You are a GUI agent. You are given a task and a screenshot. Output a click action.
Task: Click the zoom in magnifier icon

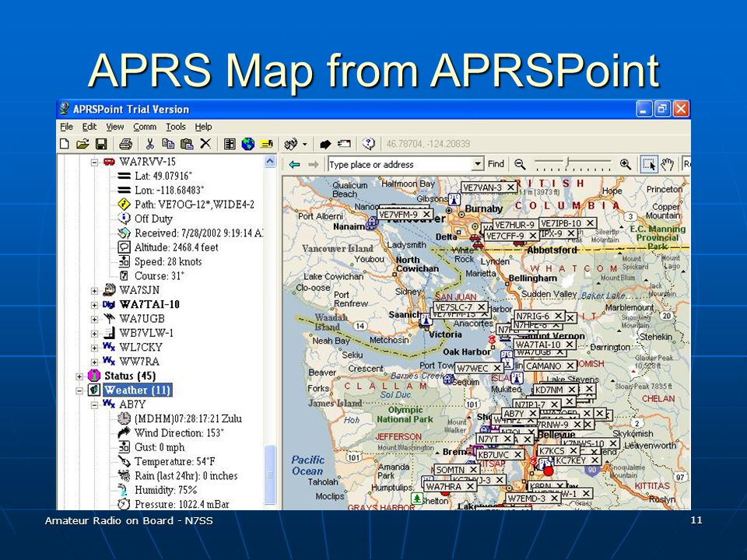point(626,165)
